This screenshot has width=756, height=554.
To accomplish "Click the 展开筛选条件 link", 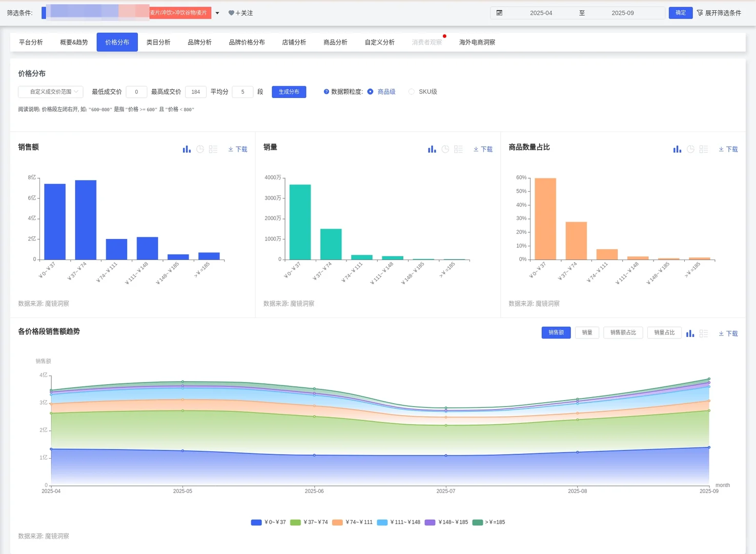I will tap(723, 13).
